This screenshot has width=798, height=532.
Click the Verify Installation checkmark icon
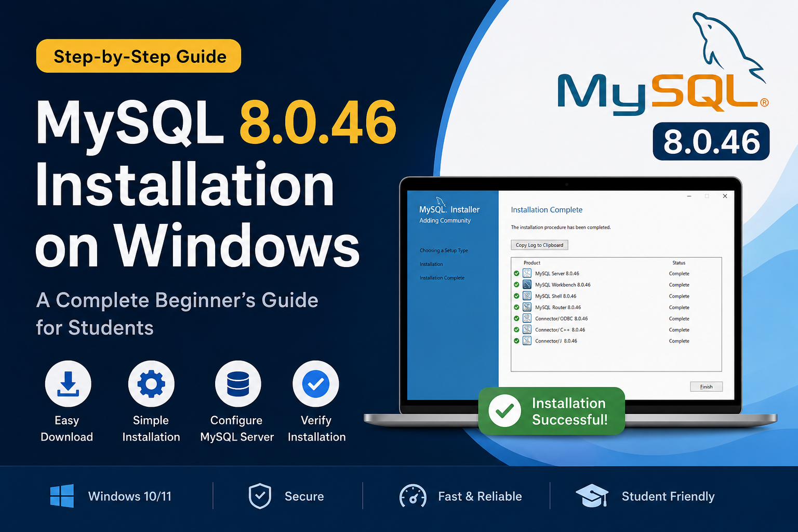click(316, 384)
